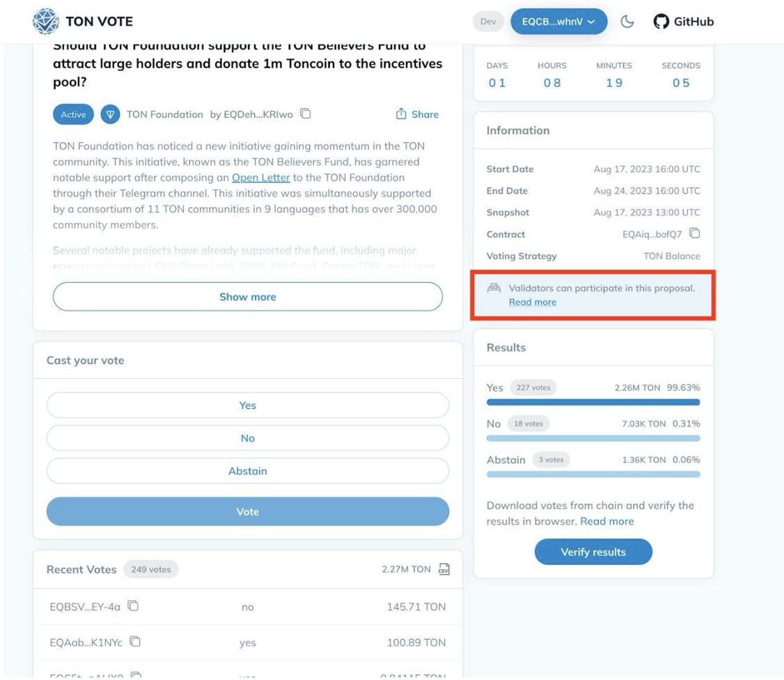Select the Yes vote option
784x680 pixels.
pos(247,405)
